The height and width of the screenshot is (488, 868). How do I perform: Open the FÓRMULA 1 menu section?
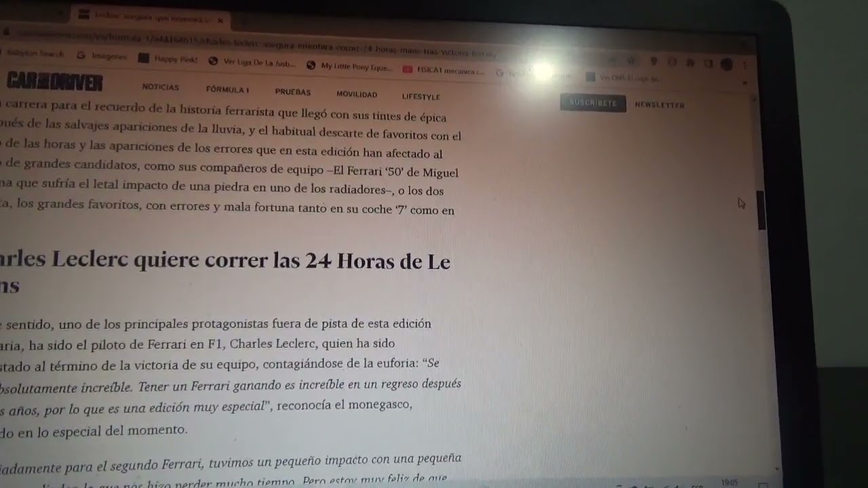(227, 89)
